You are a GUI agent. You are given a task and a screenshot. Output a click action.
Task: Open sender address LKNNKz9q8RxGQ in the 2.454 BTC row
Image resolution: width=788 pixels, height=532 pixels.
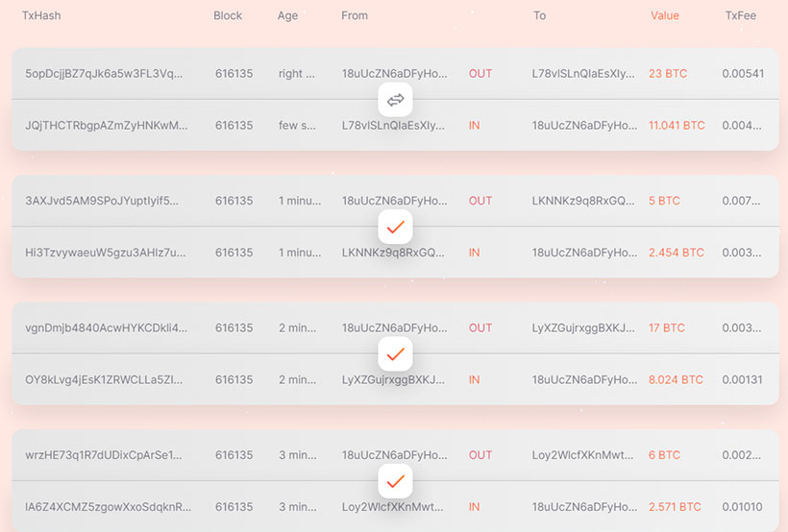click(393, 253)
